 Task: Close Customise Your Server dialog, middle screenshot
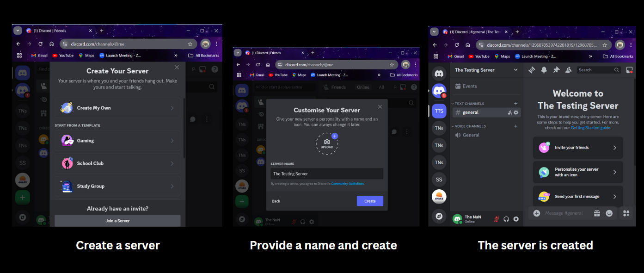click(x=380, y=106)
